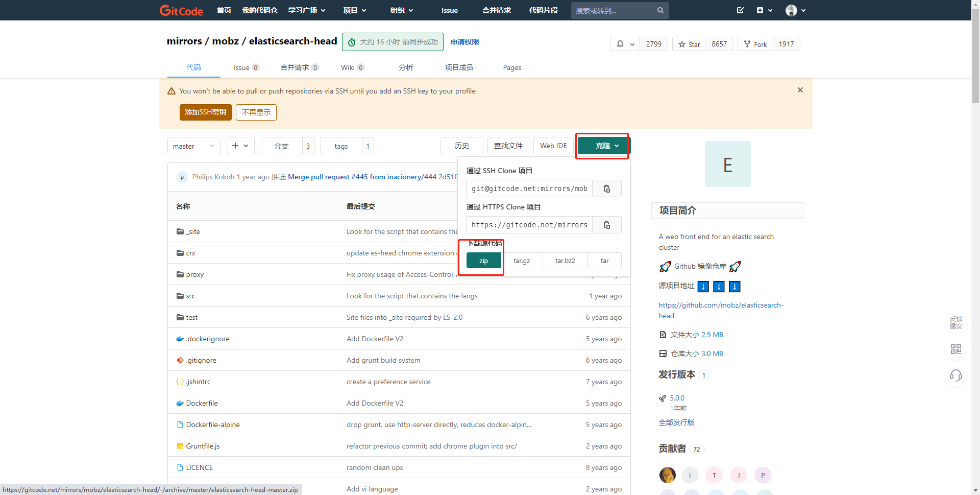
Task: Open Dockerfile-alpine
Action: (x=213, y=425)
